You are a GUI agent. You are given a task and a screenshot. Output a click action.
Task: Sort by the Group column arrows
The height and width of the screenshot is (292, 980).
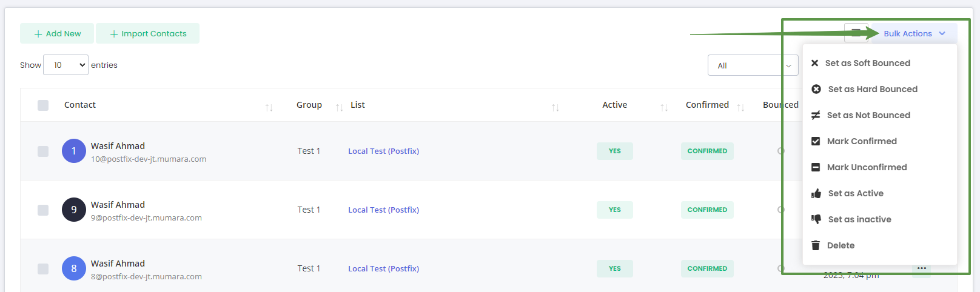tap(339, 107)
